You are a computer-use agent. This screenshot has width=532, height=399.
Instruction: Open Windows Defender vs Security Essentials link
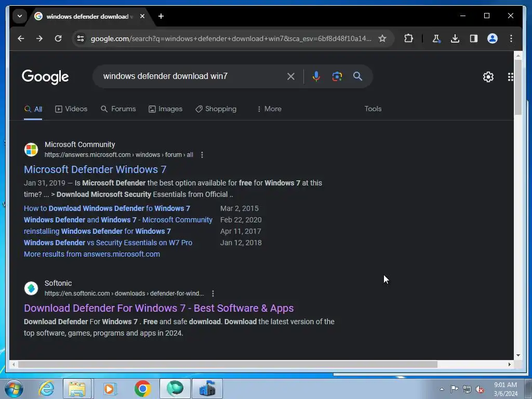coord(108,243)
